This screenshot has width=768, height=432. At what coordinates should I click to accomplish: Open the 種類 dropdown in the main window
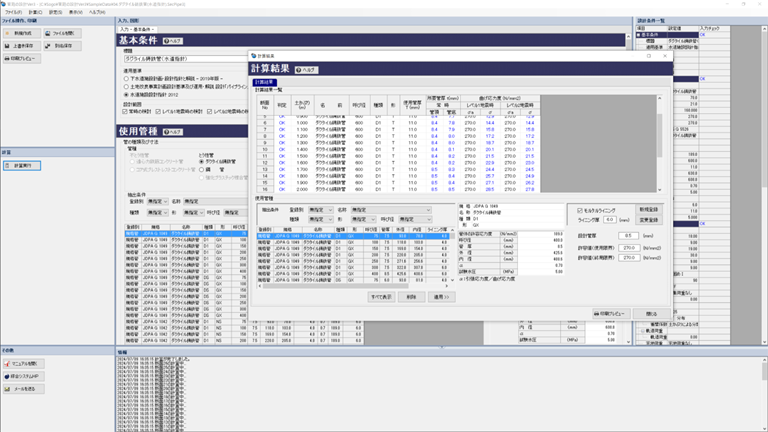point(158,213)
